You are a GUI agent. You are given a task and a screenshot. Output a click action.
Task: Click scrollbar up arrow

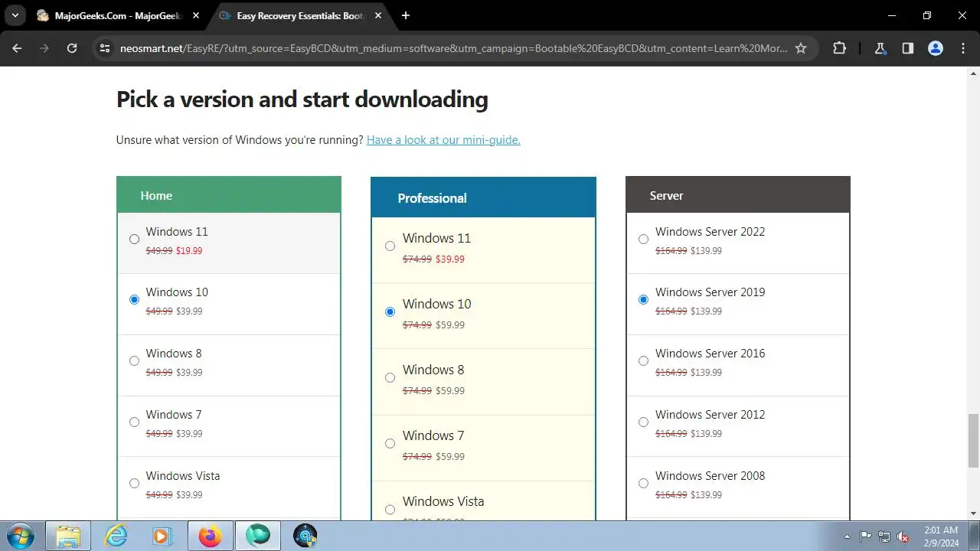pyautogui.click(x=973, y=73)
